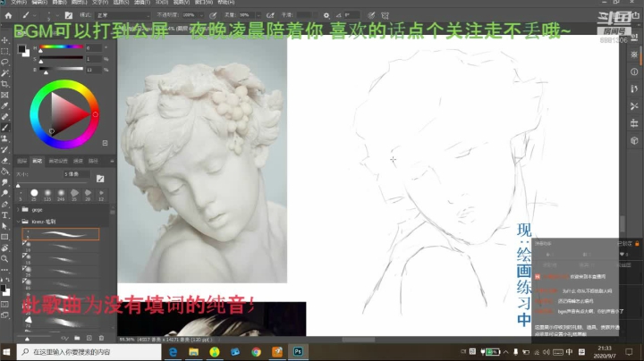Expand the gope brush folder
The height and width of the screenshot is (361, 644).
click(18, 210)
